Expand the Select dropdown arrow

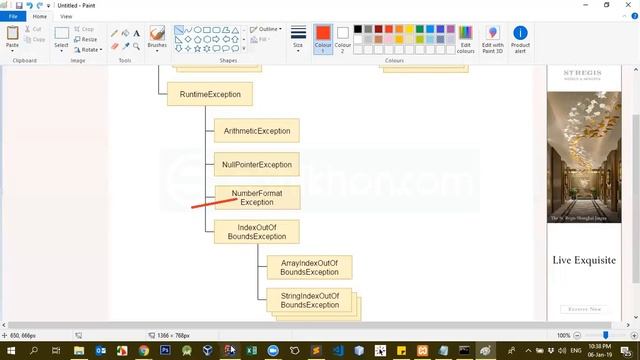61,51
